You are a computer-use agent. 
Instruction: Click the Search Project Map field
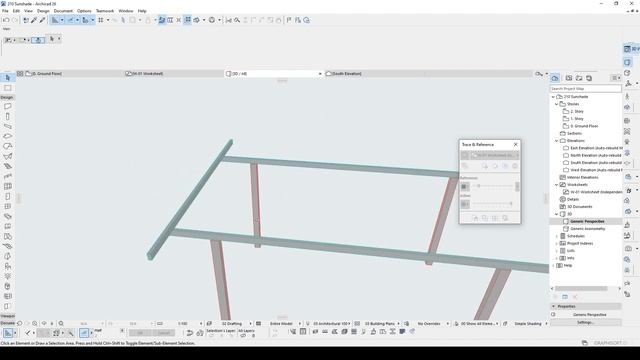pos(585,89)
